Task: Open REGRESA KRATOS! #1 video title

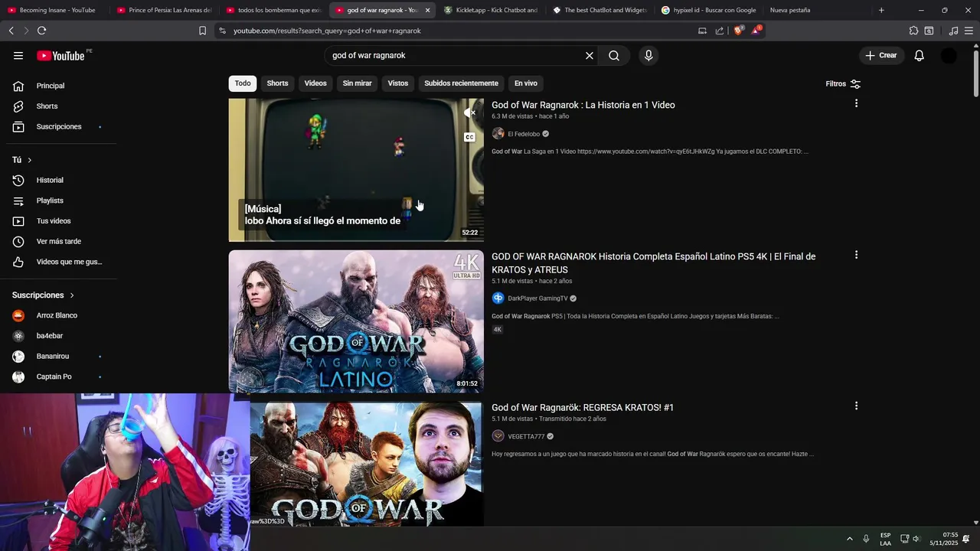Action: click(x=583, y=407)
